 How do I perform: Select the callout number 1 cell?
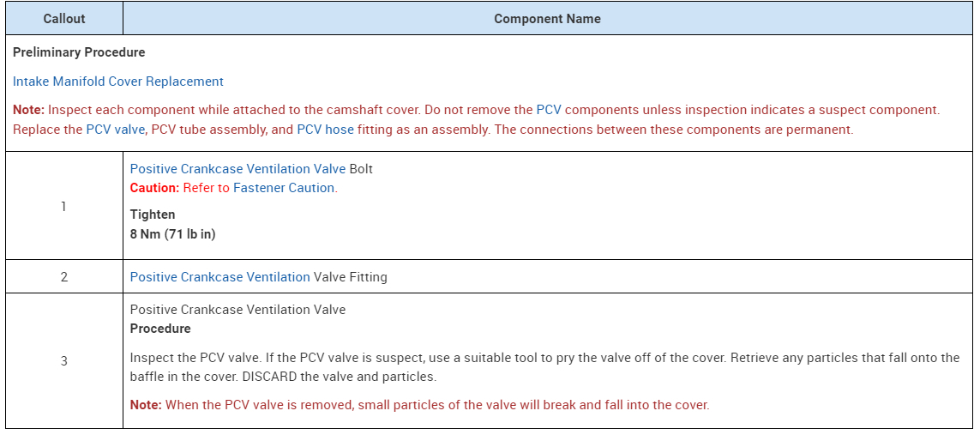click(x=63, y=207)
